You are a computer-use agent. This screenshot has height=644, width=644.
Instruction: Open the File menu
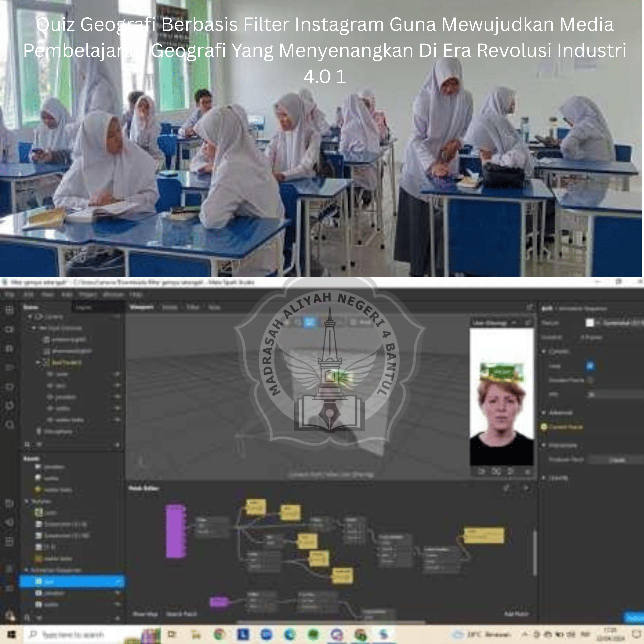[x=9, y=295]
